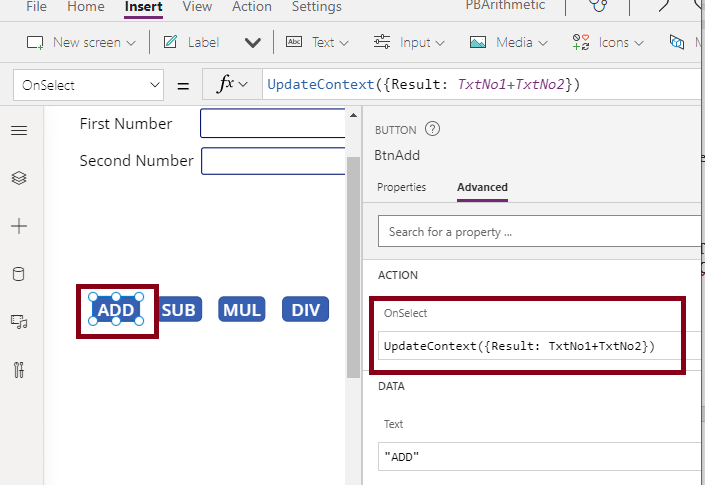Click the Second Number text input
705x485 pixels.
pyautogui.click(x=273, y=160)
